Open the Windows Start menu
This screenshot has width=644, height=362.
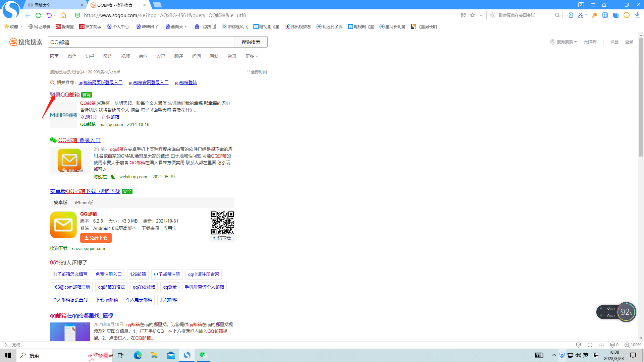point(8,355)
